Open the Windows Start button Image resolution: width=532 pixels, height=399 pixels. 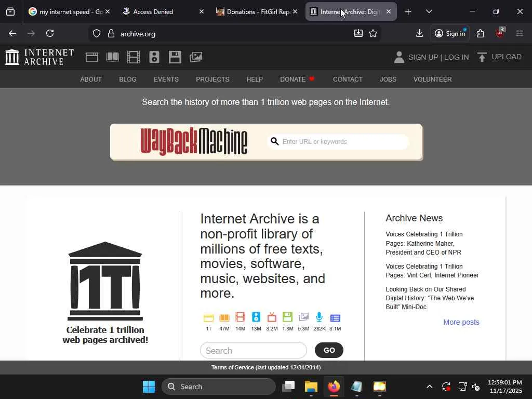tap(149, 387)
